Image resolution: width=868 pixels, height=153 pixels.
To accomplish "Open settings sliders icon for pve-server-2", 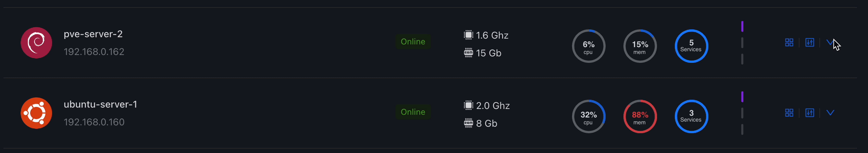I will click(x=810, y=42).
